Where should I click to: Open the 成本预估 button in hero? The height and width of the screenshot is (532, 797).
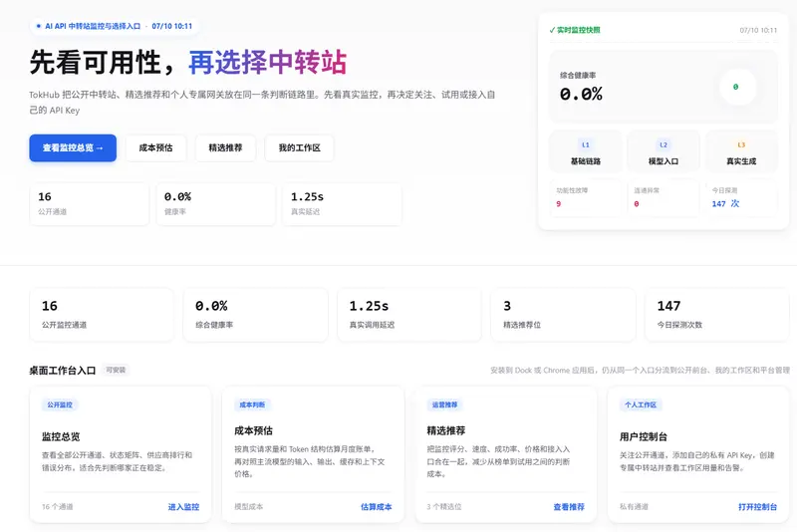156,147
